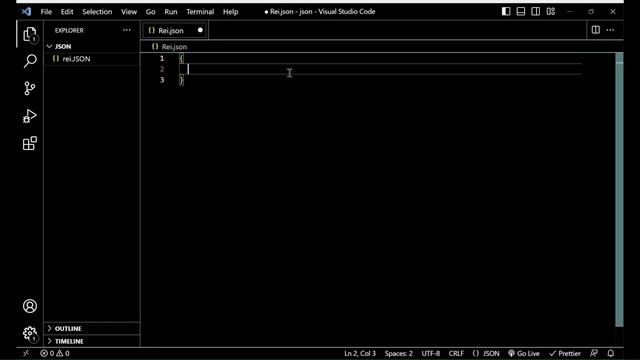Toggle the secondary side bar layout icon

536,11
